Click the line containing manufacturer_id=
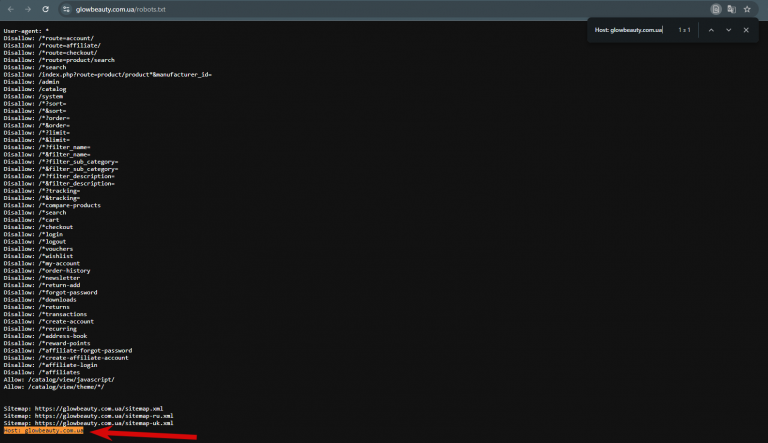 pos(108,74)
